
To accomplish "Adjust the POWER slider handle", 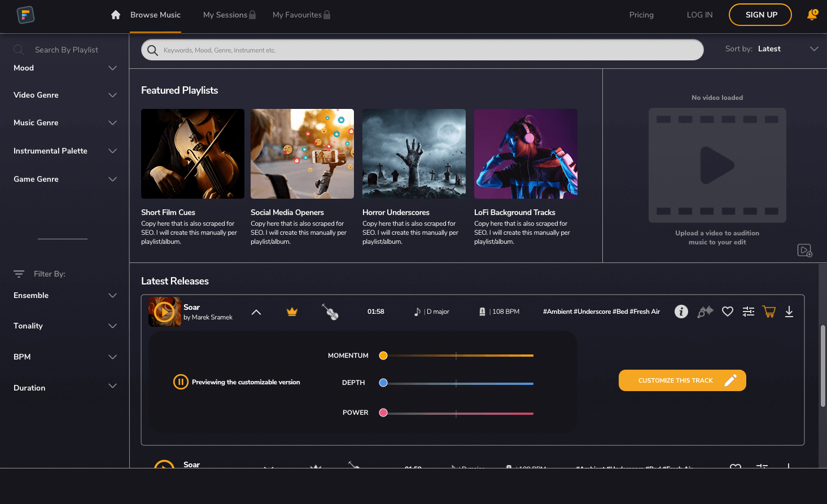I will (x=383, y=413).
